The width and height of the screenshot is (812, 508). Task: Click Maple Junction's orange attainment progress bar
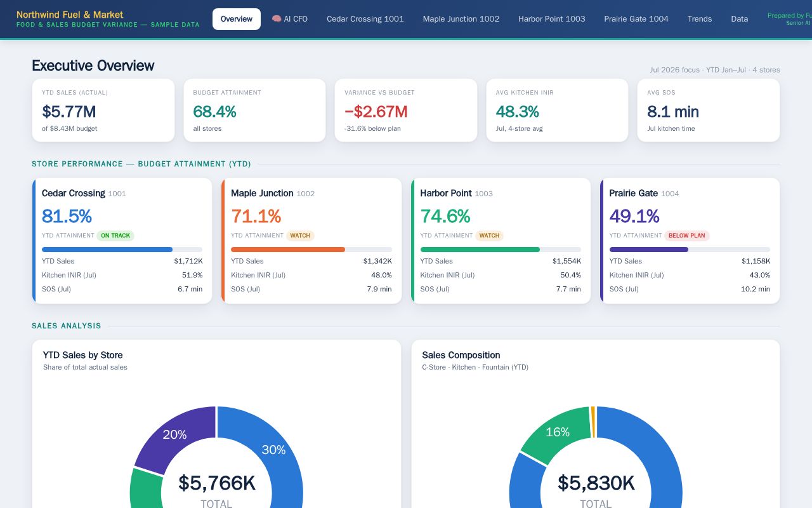(x=288, y=250)
